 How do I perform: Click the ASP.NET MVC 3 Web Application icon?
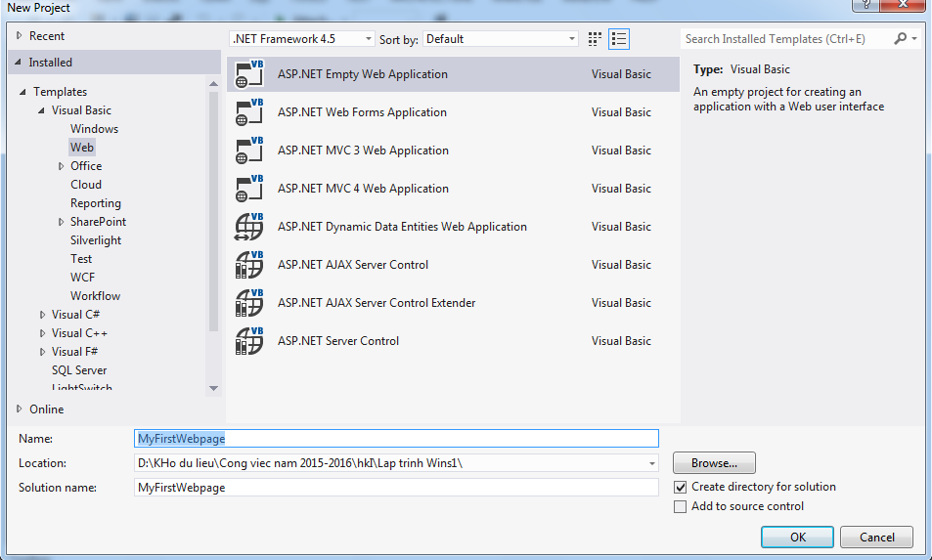coord(249,151)
